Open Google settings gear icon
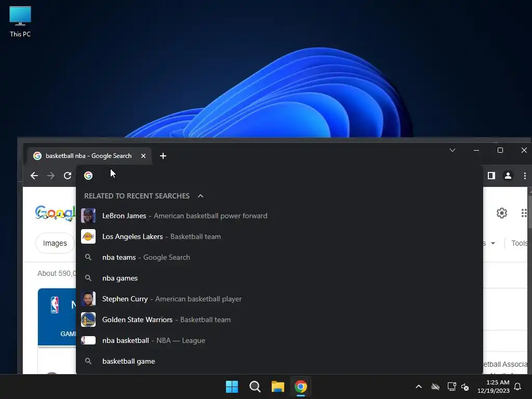532x399 pixels. tap(501, 212)
